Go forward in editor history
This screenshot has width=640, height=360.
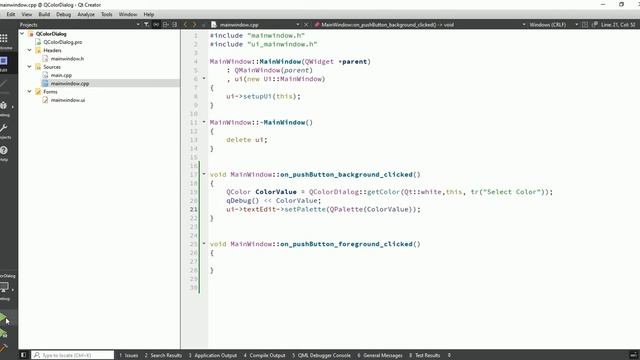pos(194,24)
